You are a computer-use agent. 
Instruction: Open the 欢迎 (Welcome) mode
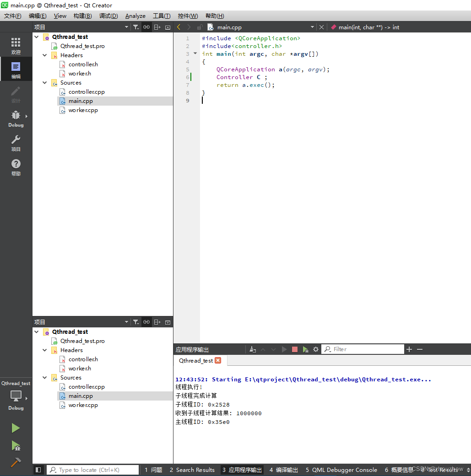(x=16, y=44)
